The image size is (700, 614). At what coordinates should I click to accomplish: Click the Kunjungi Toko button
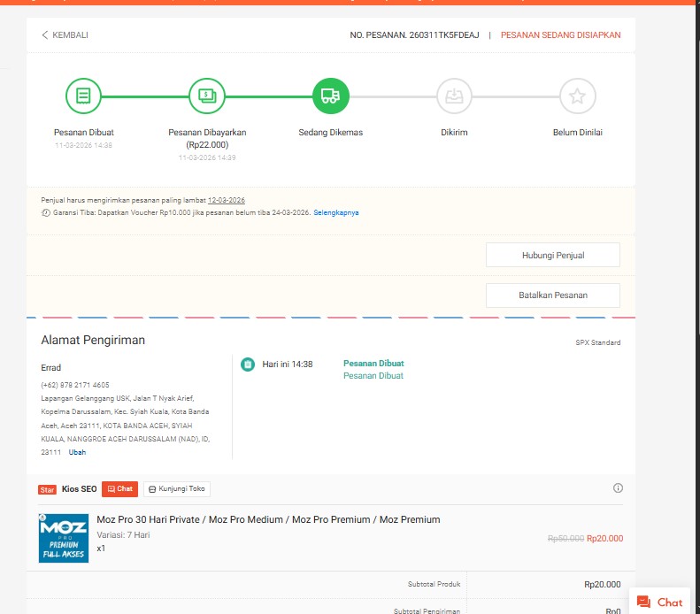177,488
